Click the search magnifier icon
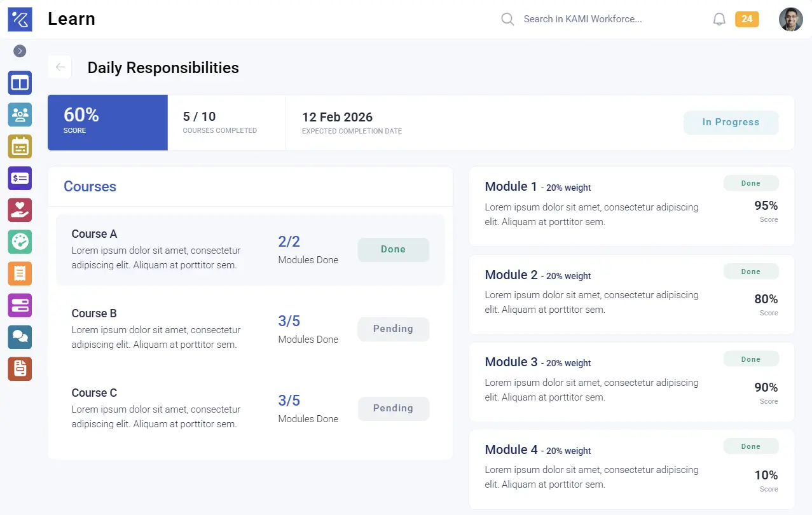Viewport: 812px width, 515px height. coord(507,19)
